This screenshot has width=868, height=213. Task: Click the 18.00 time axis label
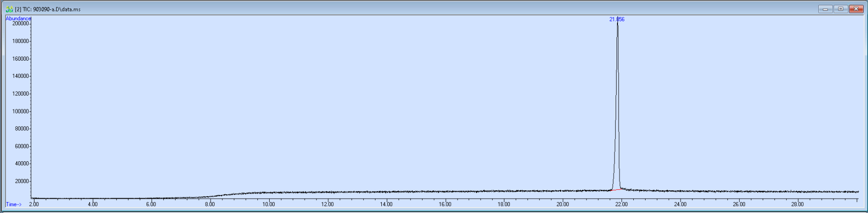[504, 204]
